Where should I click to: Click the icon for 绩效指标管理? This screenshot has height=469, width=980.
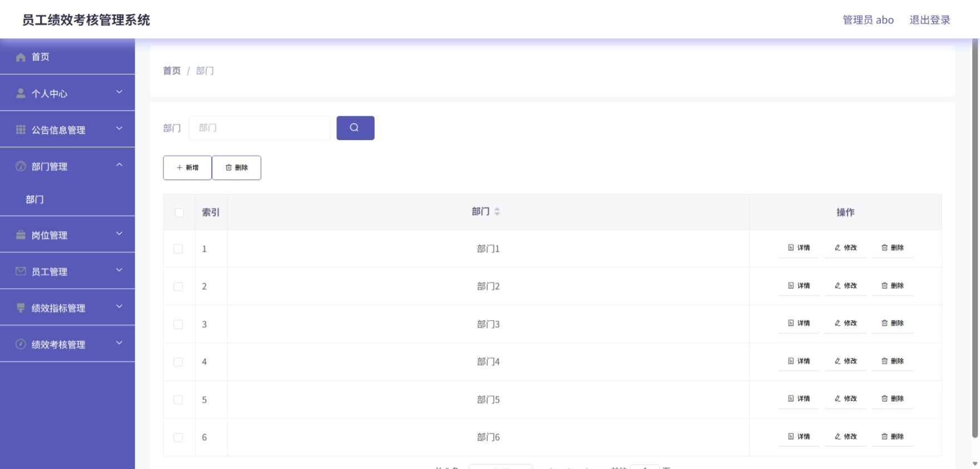(x=21, y=308)
